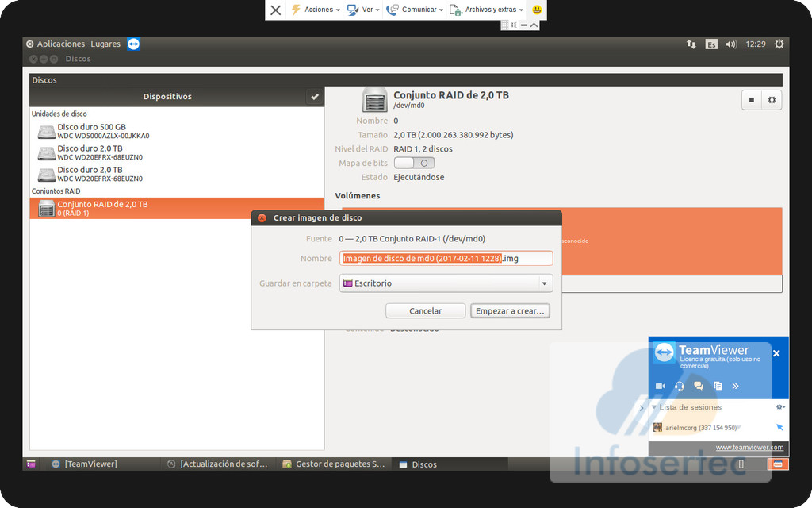Start a video call in the TeamViewer panel

(660, 386)
